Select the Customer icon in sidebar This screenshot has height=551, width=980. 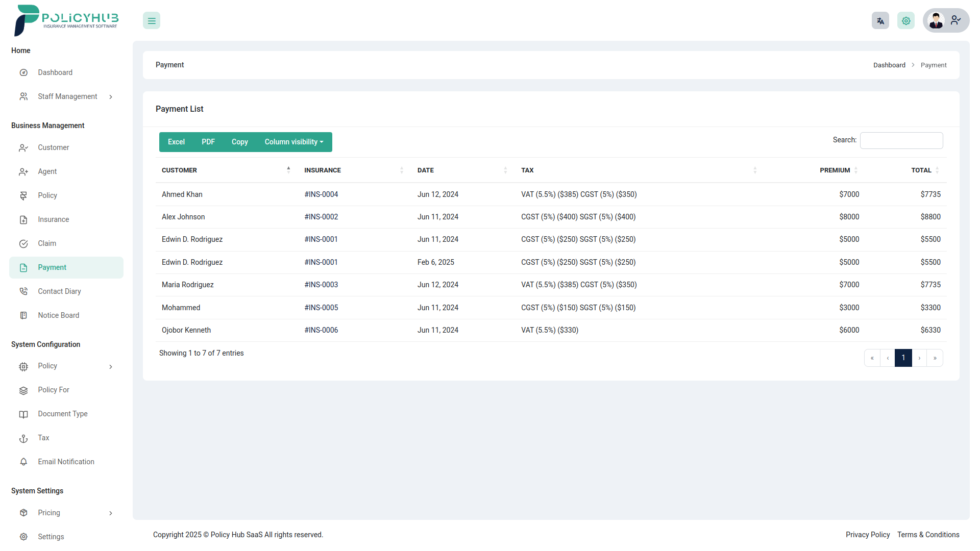point(23,147)
